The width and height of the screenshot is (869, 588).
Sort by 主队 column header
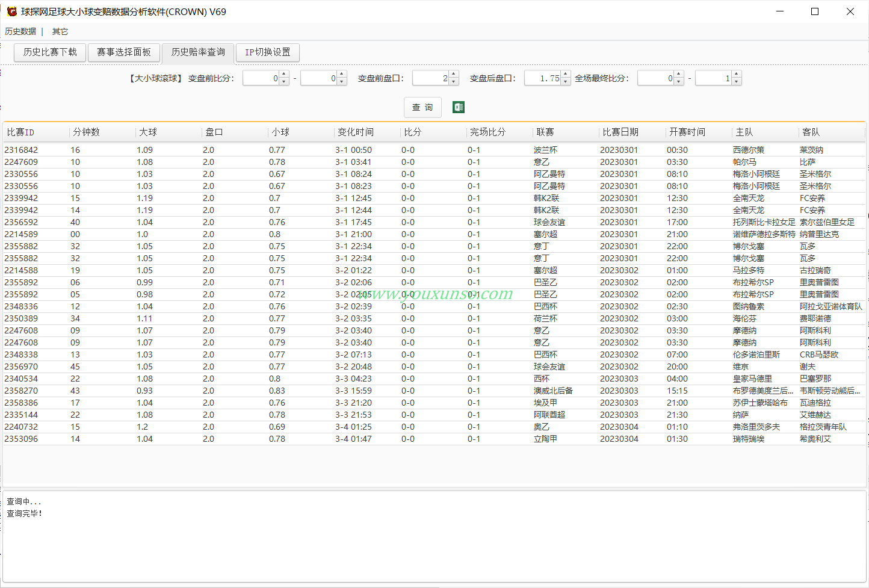pos(764,132)
